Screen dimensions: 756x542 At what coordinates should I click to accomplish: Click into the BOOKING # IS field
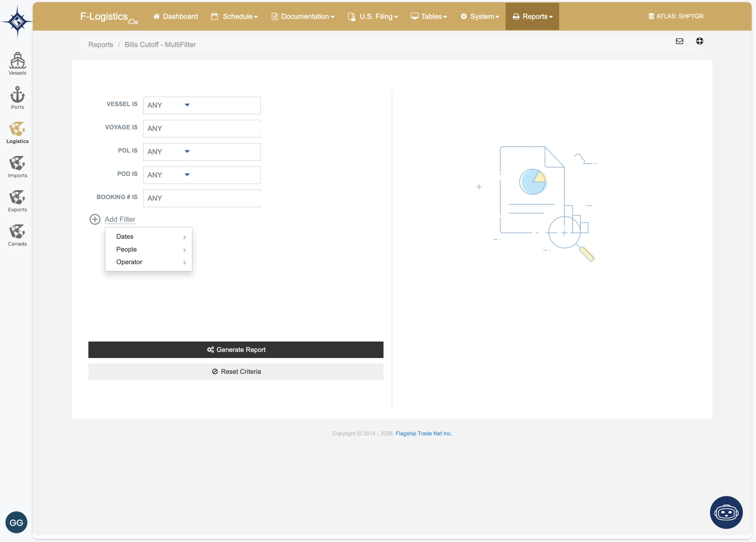point(202,198)
